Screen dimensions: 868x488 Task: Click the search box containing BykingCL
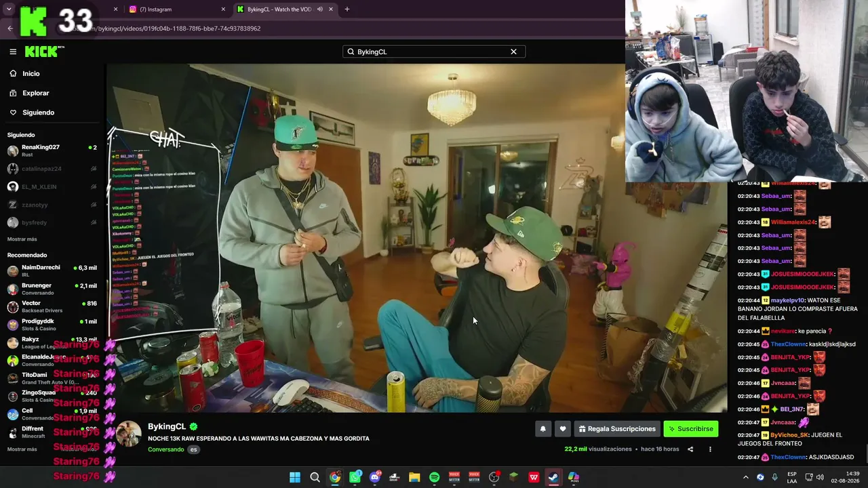tap(433, 52)
